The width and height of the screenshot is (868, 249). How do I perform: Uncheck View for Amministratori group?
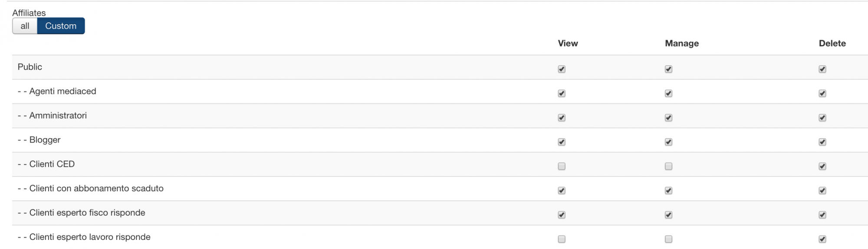562,118
